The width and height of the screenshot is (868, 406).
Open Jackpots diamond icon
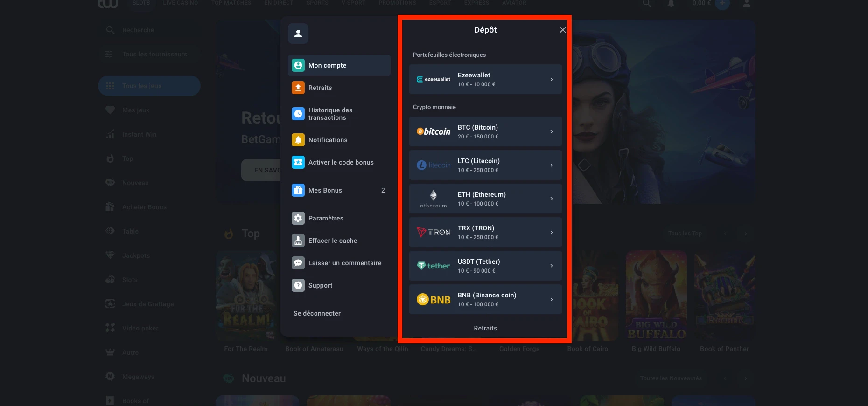point(110,255)
